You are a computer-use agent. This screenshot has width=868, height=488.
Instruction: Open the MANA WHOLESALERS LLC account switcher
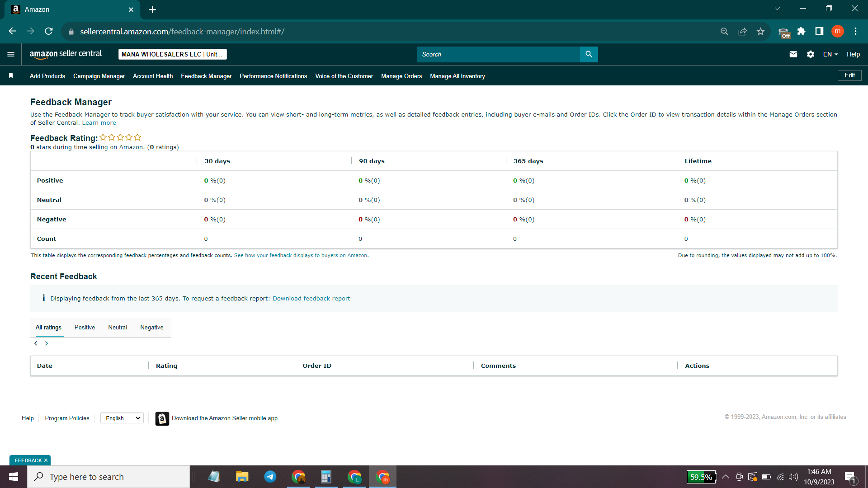click(173, 54)
